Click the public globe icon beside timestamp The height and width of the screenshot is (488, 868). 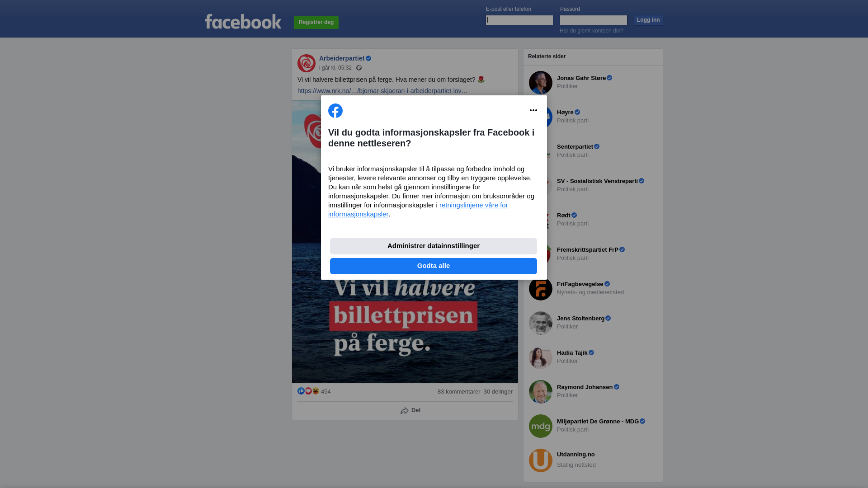point(359,68)
